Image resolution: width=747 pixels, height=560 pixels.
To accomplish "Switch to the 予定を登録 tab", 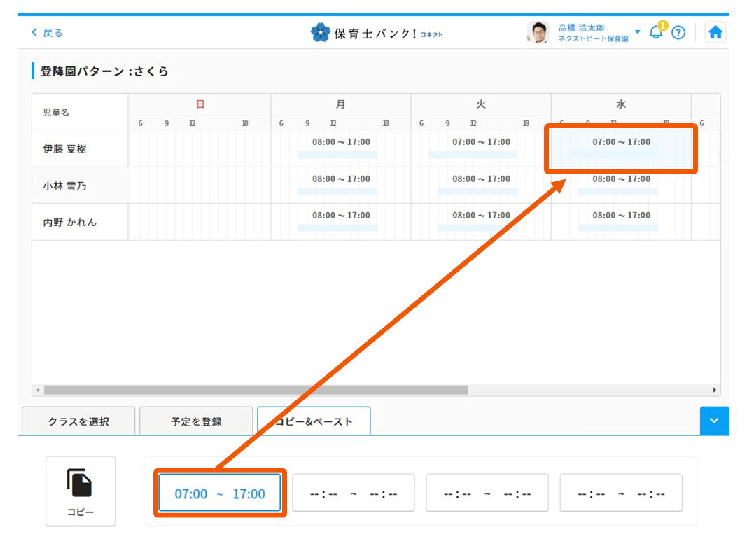I will (196, 421).
